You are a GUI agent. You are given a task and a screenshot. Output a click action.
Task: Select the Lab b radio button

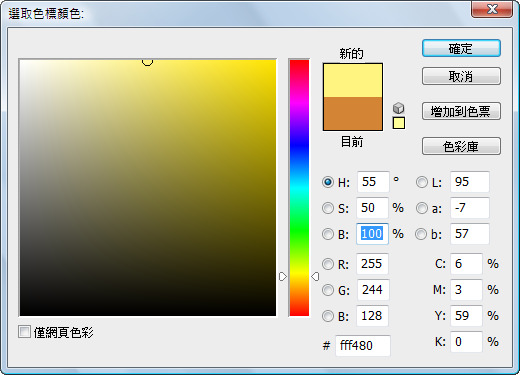click(x=421, y=234)
